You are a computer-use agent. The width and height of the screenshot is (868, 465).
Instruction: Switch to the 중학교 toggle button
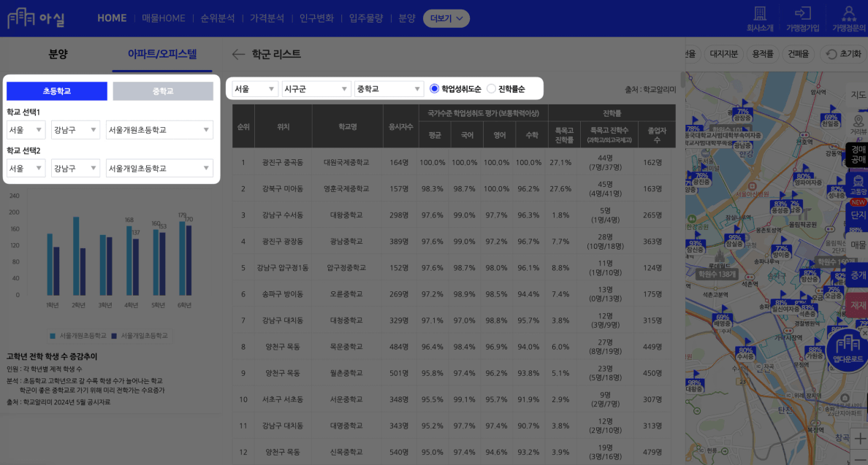[163, 91]
